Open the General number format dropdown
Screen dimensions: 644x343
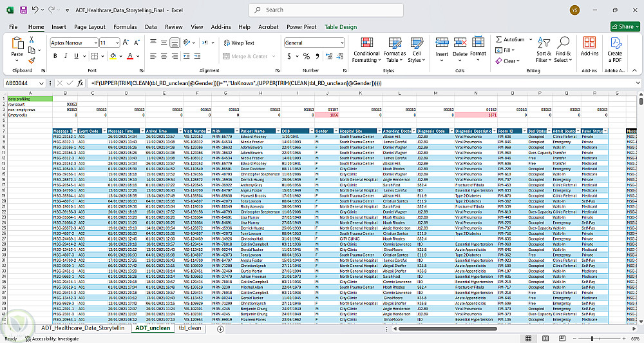341,43
